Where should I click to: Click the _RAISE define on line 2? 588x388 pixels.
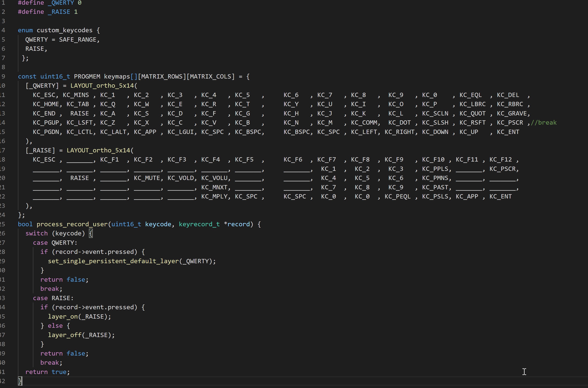coord(59,12)
